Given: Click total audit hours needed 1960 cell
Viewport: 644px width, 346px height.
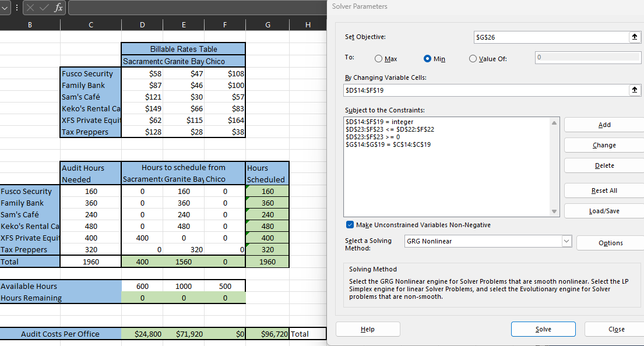Looking at the screenshot, I should coord(91,262).
